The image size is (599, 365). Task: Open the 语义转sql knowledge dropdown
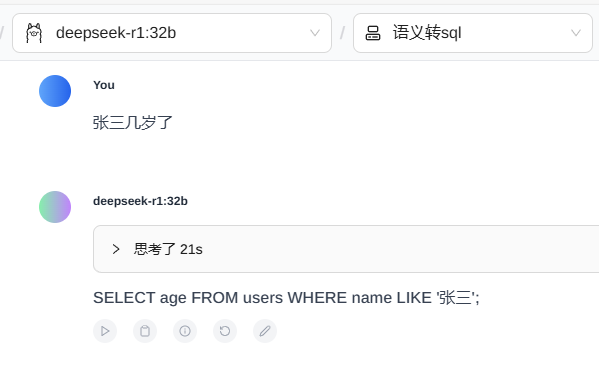[x=473, y=33]
